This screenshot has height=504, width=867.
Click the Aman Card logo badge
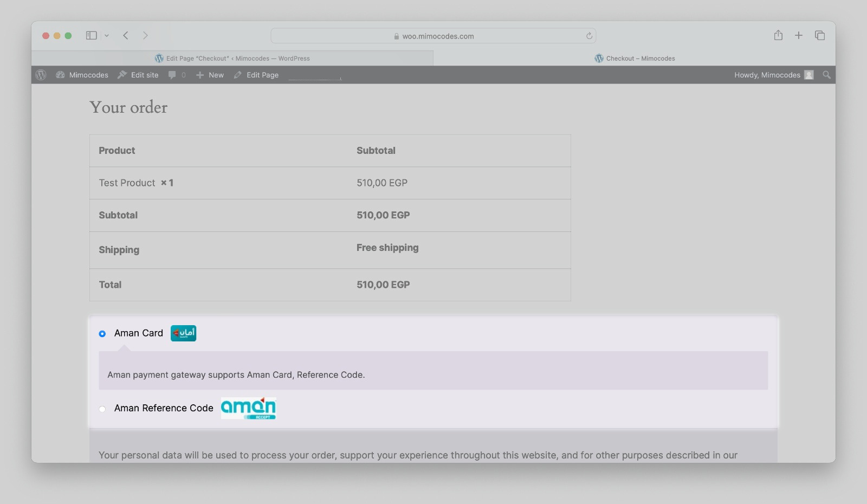[x=183, y=333]
